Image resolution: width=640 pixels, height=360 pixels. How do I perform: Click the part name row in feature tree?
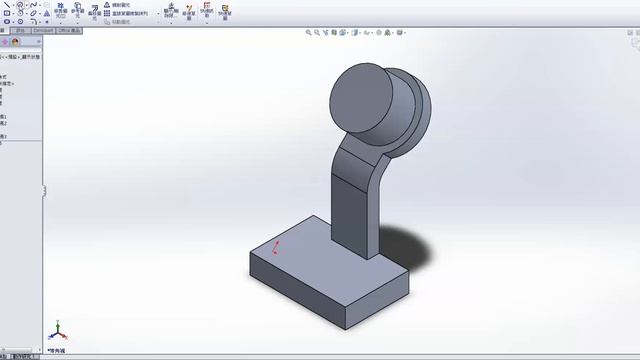20,57
